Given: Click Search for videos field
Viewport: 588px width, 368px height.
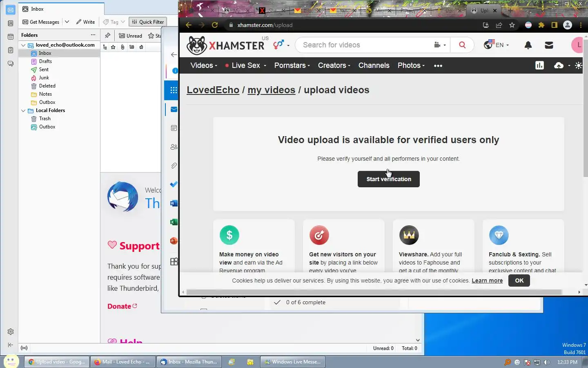Looking at the screenshot, I should pos(363,45).
